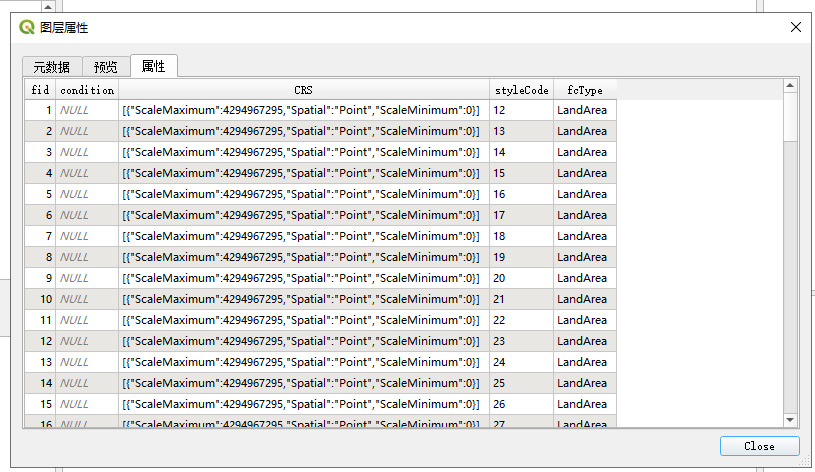Image resolution: width=815 pixels, height=472 pixels.
Task: Select the fid cell with value 5
Action: (x=40, y=194)
